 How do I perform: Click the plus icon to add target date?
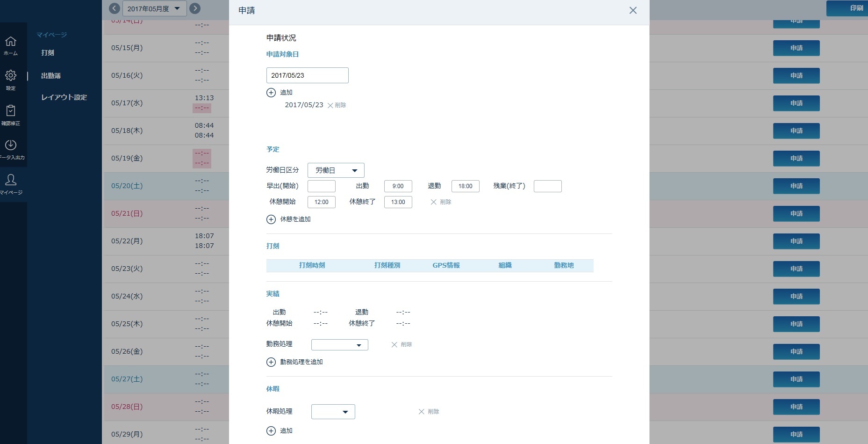pos(271,93)
